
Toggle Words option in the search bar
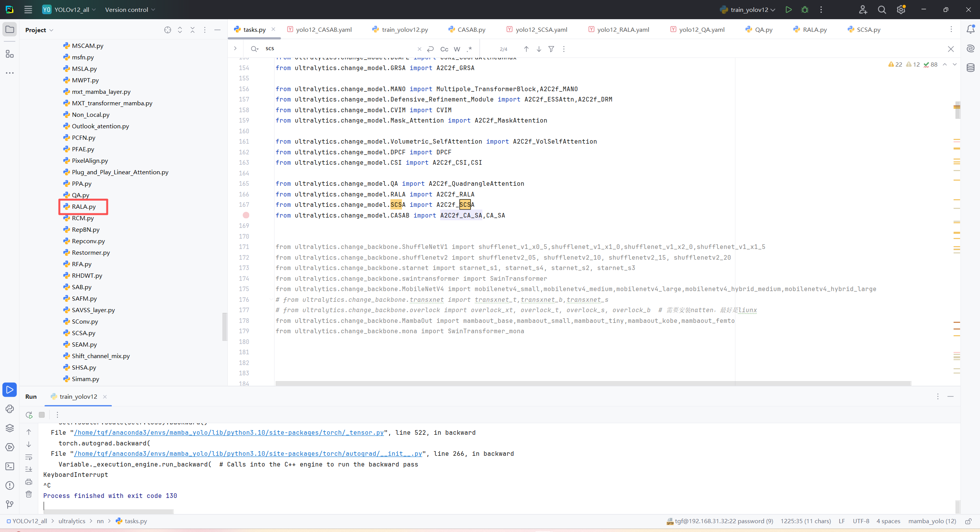point(457,49)
